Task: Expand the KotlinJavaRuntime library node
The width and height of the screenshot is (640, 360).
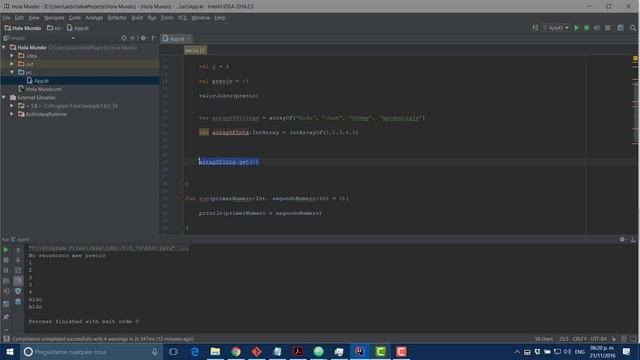Action: coord(12,114)
